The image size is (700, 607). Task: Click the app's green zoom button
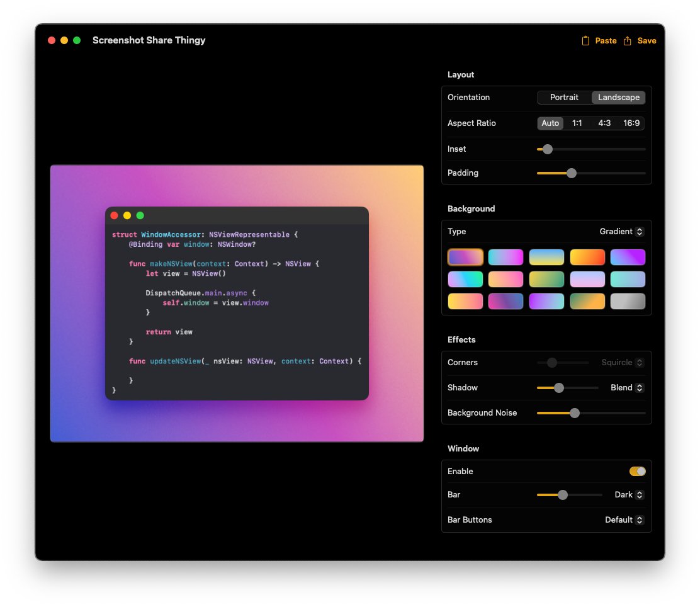click(x=77, y=41)
